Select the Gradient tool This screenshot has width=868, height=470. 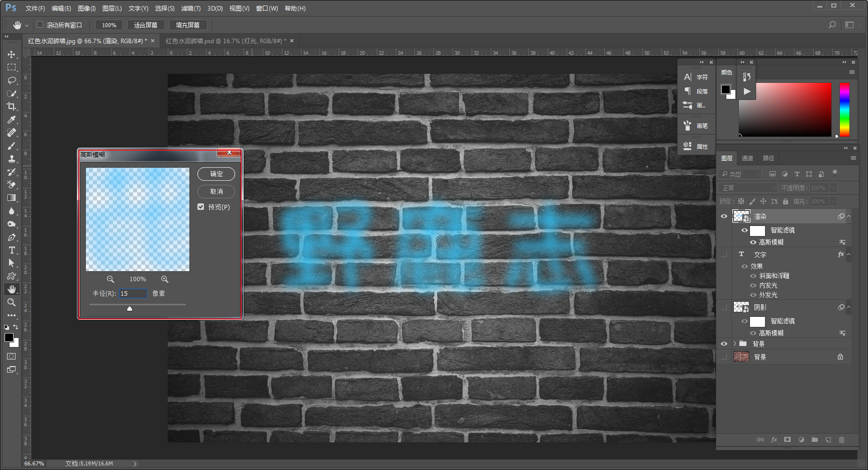12,198
